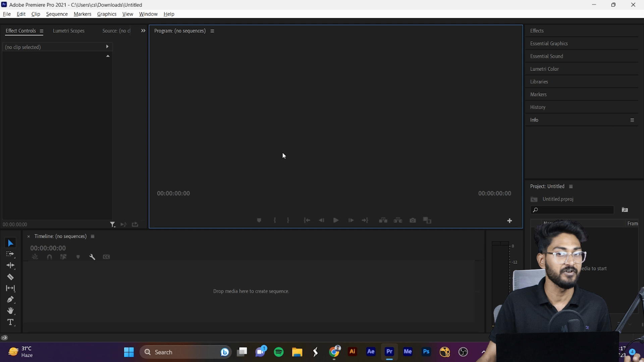Select the Pen tool

pyautogui.click(x=10, y=299)
